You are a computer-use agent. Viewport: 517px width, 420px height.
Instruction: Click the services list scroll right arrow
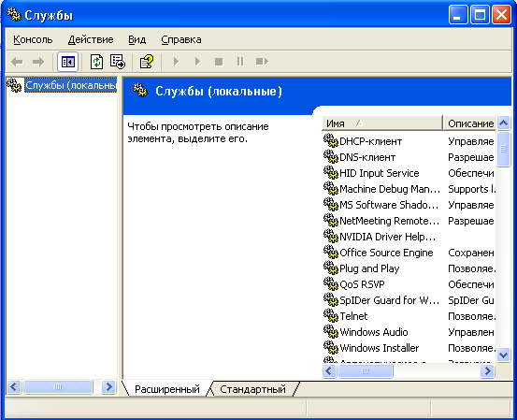(487, 370)
